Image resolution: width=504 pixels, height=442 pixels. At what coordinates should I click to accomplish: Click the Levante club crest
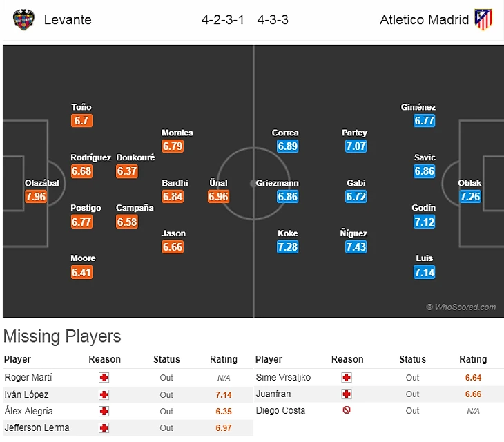23,20
